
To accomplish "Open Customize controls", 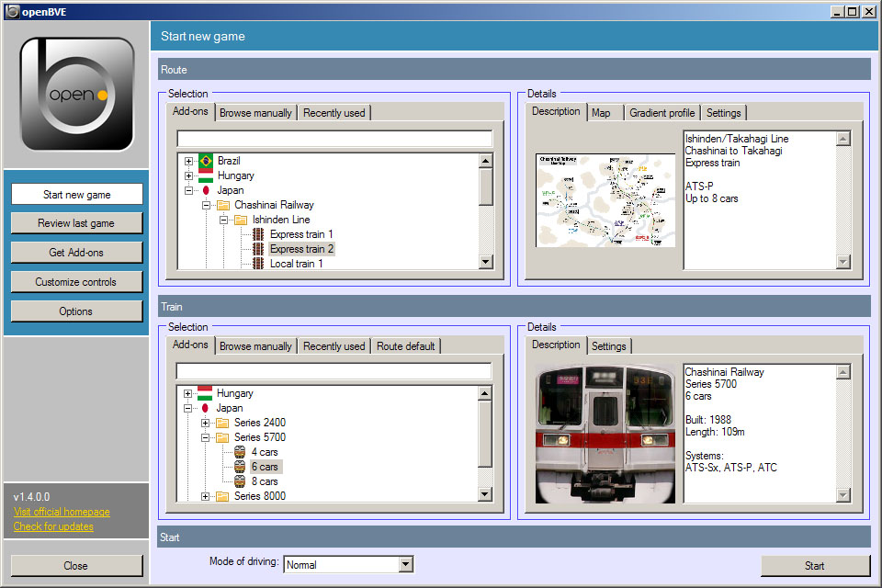I will (76, 282).
